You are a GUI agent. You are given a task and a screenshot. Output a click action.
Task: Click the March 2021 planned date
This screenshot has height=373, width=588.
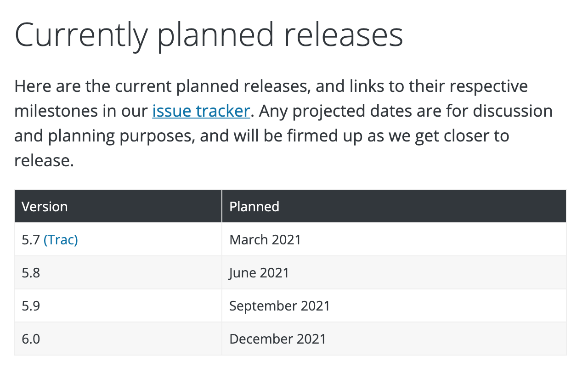tap(265, 239)
